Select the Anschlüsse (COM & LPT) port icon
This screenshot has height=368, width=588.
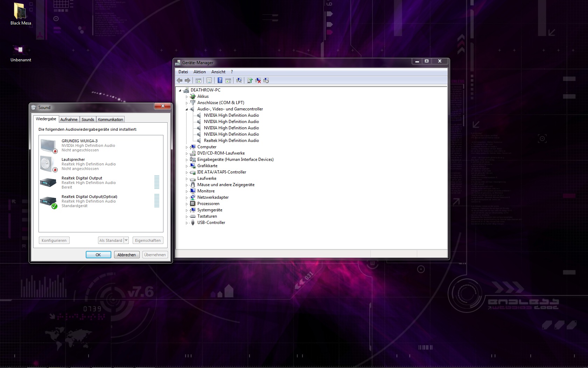[x=192, y=103]
